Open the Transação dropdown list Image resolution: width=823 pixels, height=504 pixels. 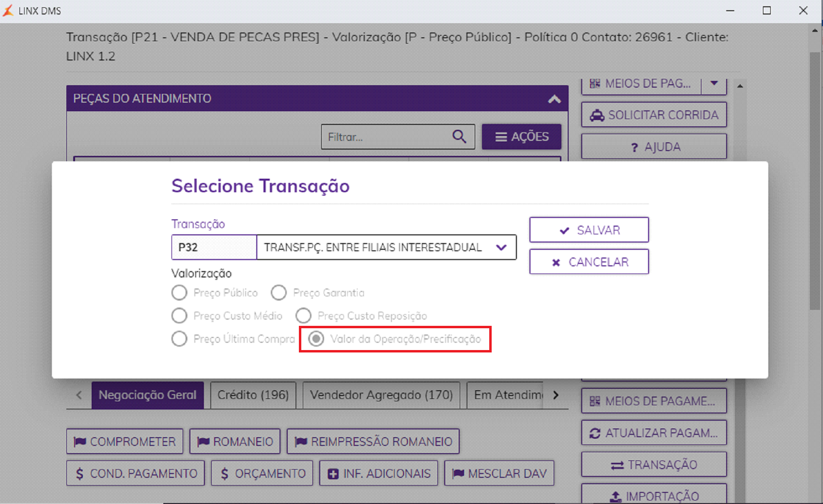tap(501, 247)
